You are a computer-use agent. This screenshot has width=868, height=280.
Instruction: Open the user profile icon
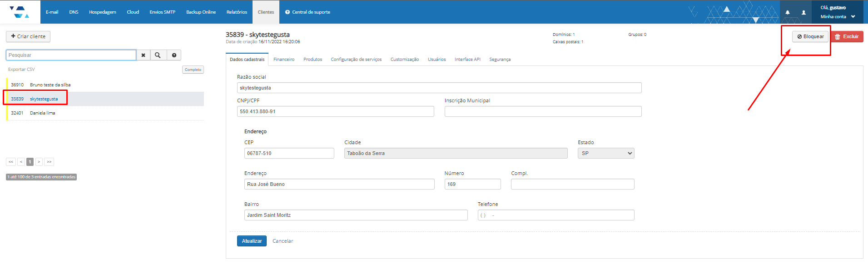(x=804, y=12)
